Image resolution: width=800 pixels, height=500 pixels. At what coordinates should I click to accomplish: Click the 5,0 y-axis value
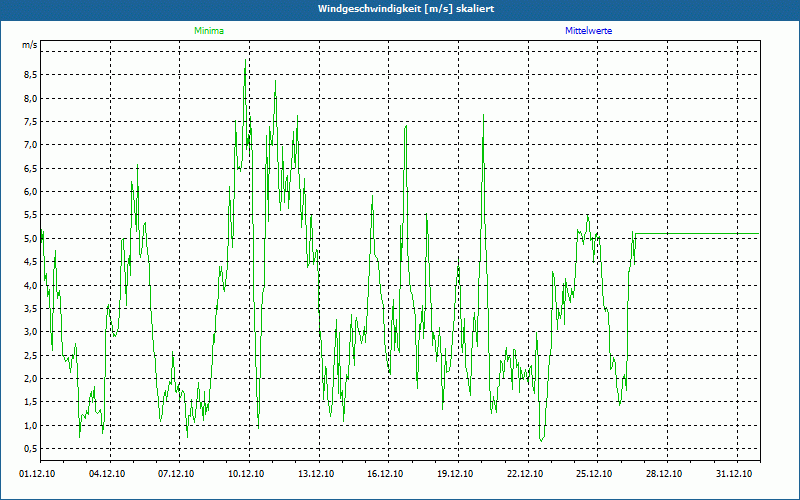[x=31, y=239]
